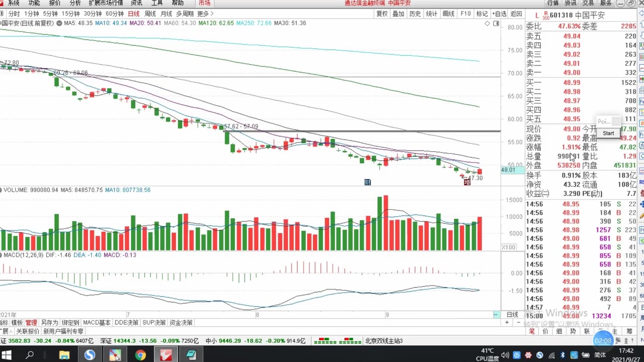Select the 另存为 tab
This screenshot has width=644, height=362.
49,322
